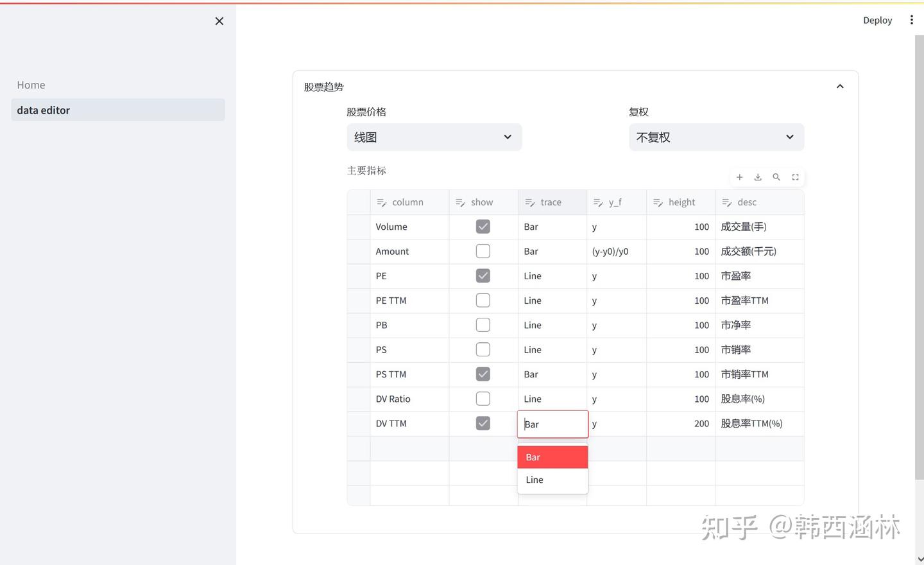
Task: Enable the show checkbox for PB
Action: tap(483, 324)
